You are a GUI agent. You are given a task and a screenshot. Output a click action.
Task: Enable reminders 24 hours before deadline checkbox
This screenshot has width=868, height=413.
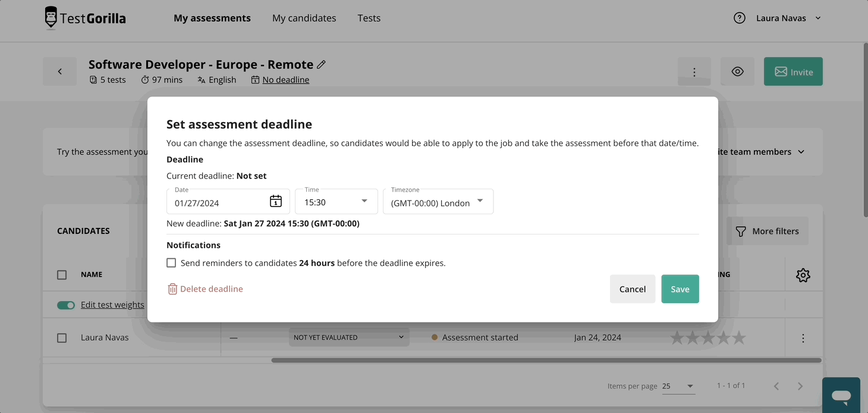coord(171,262)
